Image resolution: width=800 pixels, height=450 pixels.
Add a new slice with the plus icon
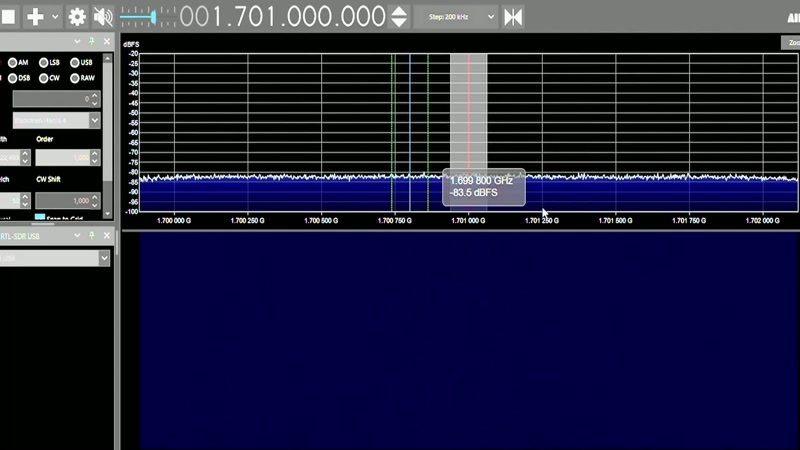point(35,17)
